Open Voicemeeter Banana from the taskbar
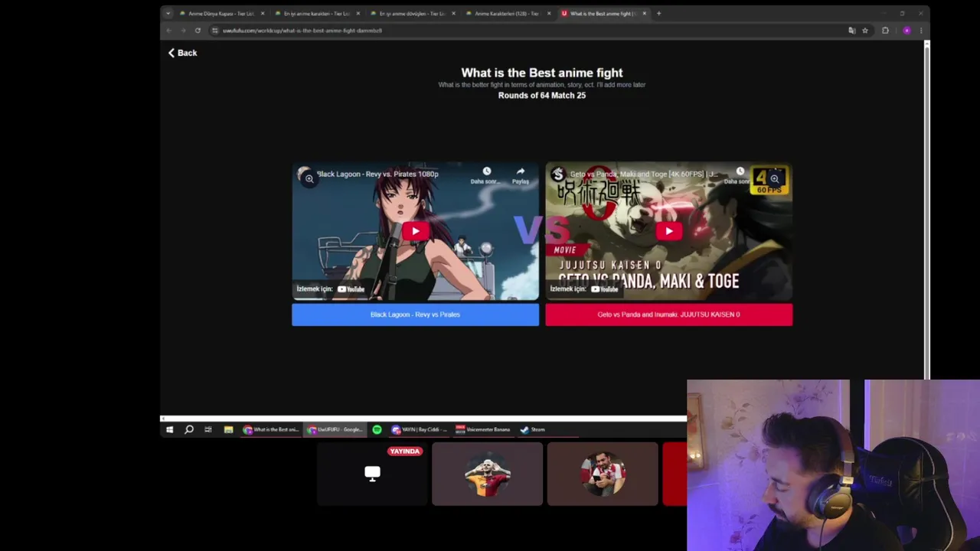The height and width of the screenshot is (551, 980). (x=483, y=429)
